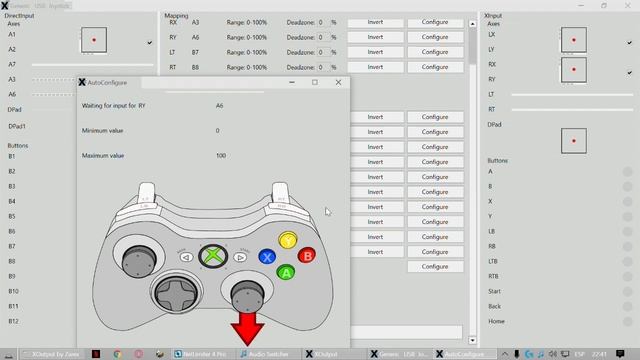Click the DirectInput A1/A2 stick position box
Screen dimensions: 640x360
click(x=94, y=40)
